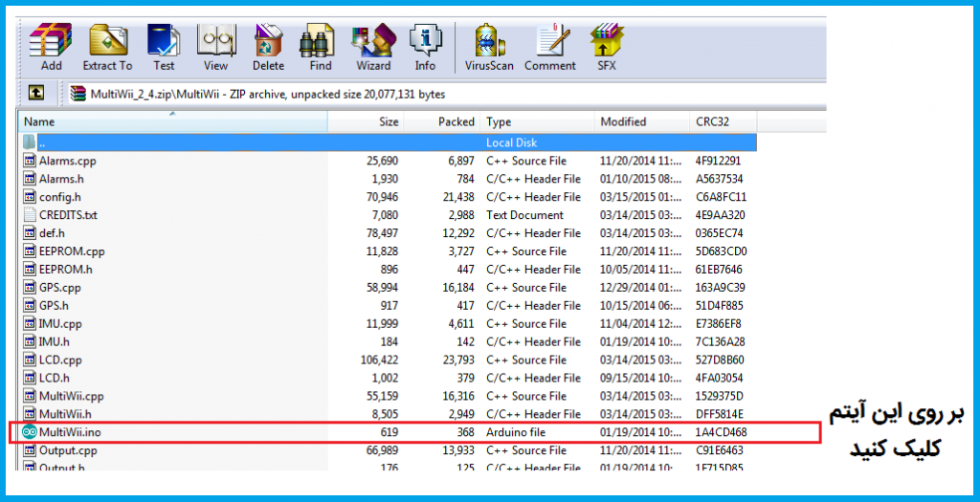This screenshot has width=980, height=502.
Task: Click the file icon of IMU.h
Action: pyautogui.click(x=30, y=341)
